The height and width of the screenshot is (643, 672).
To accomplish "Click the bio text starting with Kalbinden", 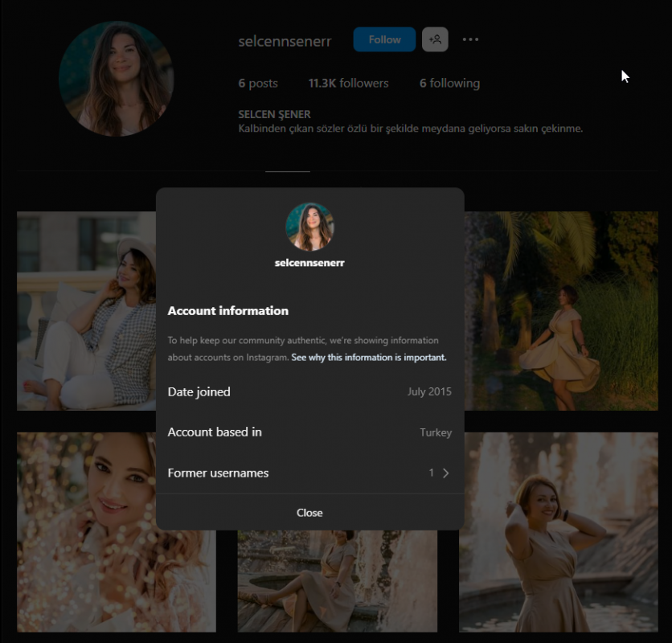I will [x=410, y=129].
